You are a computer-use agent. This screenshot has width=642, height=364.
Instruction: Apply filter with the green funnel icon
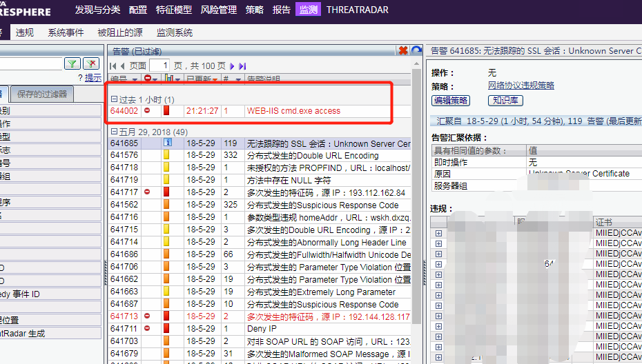click(72, 63)
